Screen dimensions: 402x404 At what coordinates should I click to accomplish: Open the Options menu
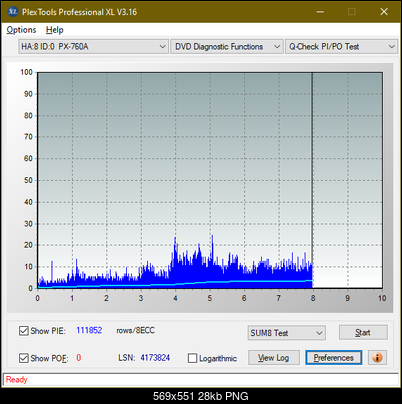point(21,30)
